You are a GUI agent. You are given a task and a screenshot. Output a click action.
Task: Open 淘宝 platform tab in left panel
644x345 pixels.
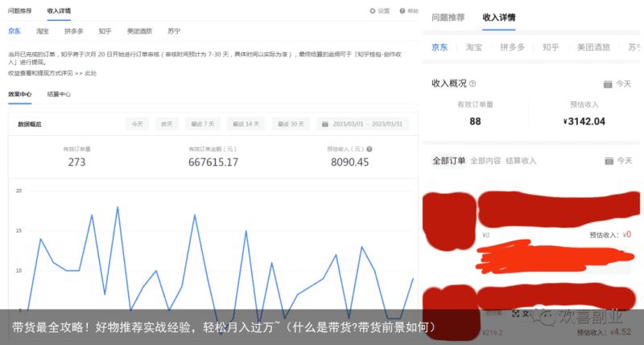[43, 31]
